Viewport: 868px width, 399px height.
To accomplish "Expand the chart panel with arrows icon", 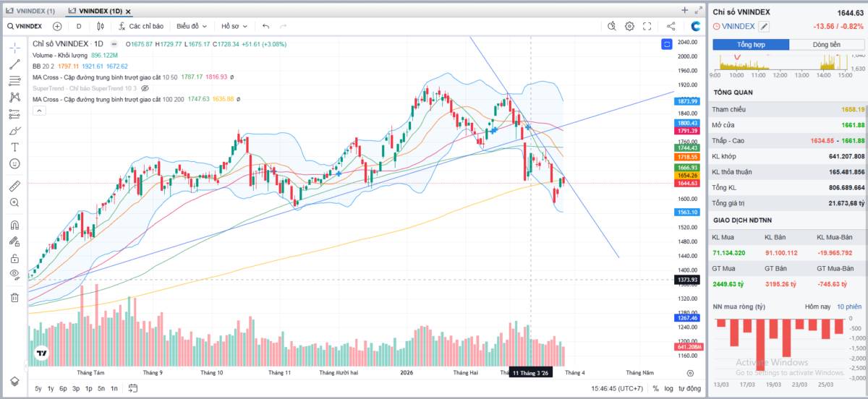I will coord(698,10).
